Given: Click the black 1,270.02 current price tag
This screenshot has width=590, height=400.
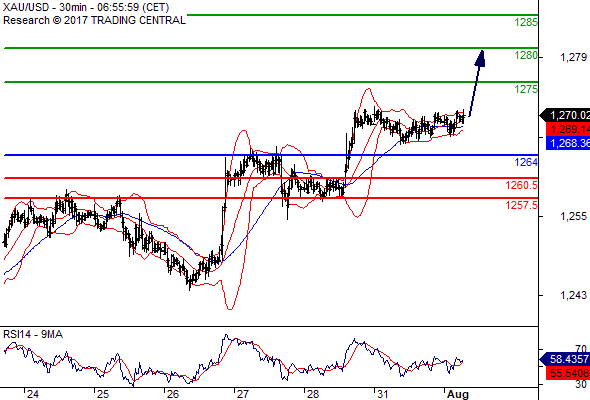Looking at the screenshot, I should click(565, 115).
